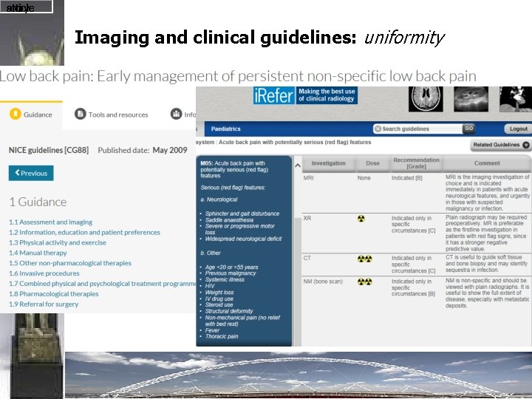The height and width of the screenshot is (399, 532).
Task: Open 1.2 Information, education and patient preferences
Action: click(84, 233)
